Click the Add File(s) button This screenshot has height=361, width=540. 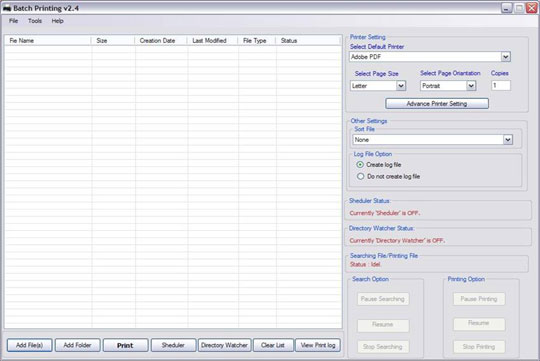point(30,345)
